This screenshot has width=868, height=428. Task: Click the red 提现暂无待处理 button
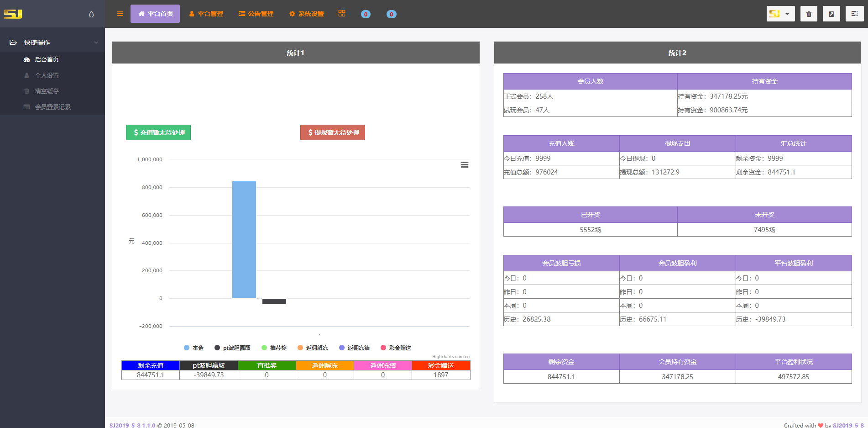333,132
